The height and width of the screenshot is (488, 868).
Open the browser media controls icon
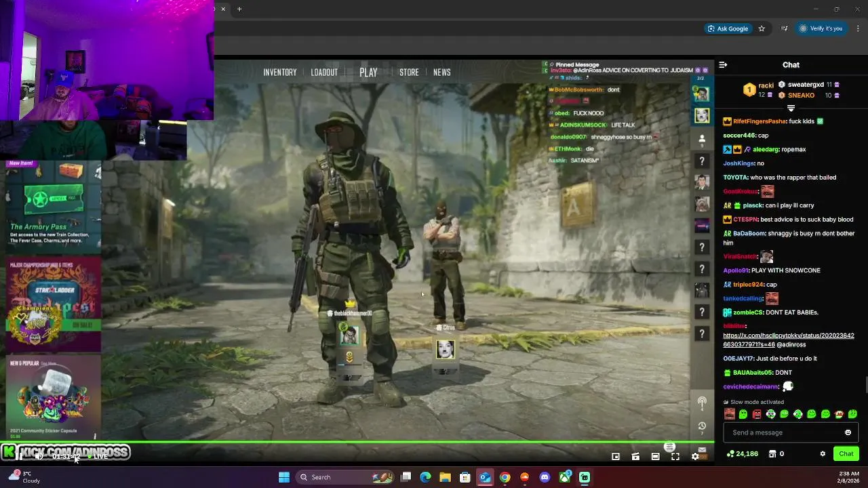pyautogui.click(x=784, y=28)
